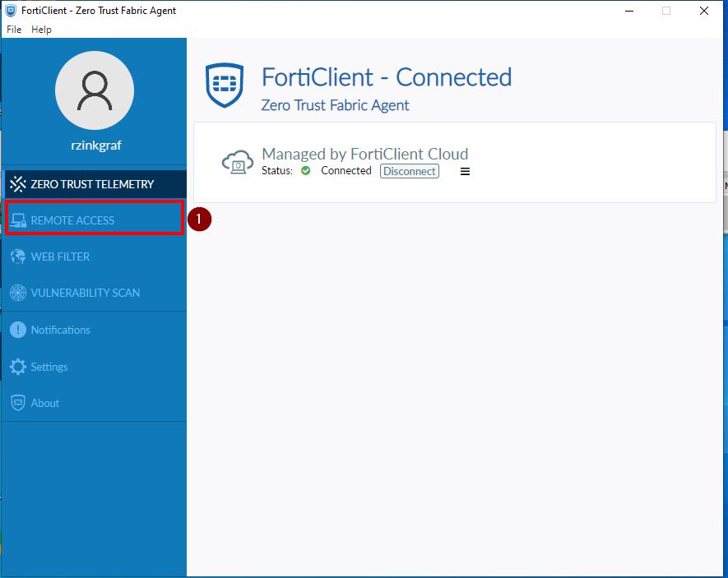Minimize the FortiClient window
This screenshot has height=578, width=728.
click(629, 11)
